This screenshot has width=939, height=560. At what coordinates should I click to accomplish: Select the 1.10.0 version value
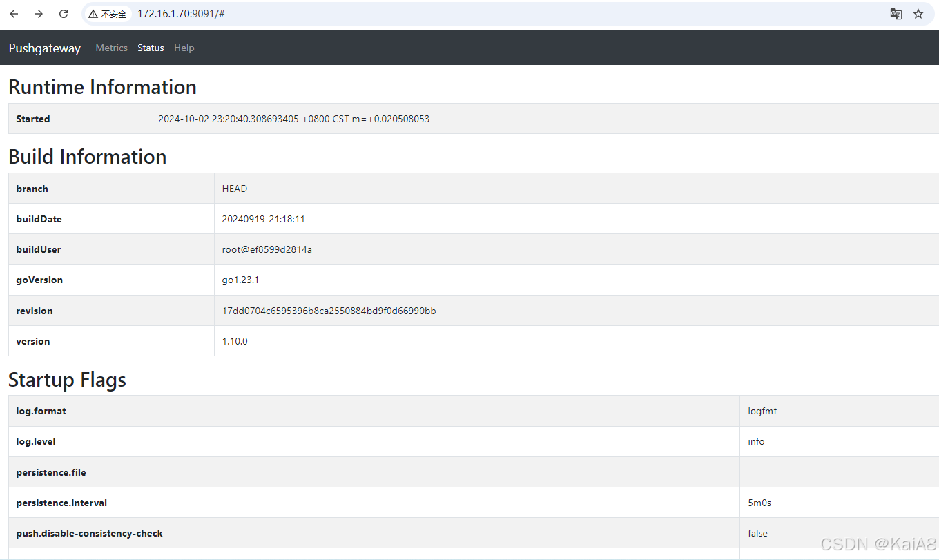[x=235, y=341]
